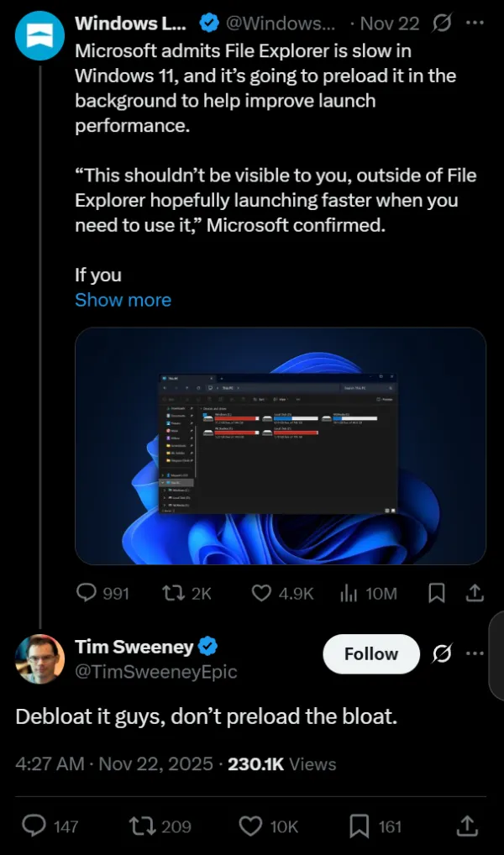This screenshot has width=504, height=855.
Task: View analytics for 10M views post
Action: (x=349, y=593)
